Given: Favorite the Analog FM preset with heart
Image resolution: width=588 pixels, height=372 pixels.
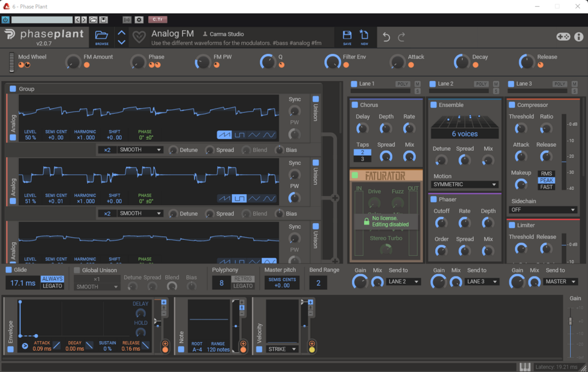Looking at the screenshot, I should click(139, 37).
